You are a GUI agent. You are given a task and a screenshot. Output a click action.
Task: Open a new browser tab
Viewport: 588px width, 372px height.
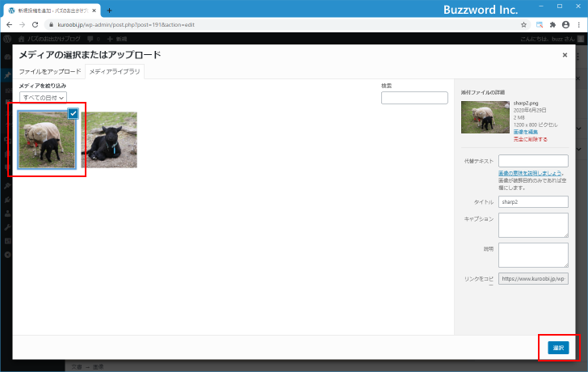pos(109,11)
